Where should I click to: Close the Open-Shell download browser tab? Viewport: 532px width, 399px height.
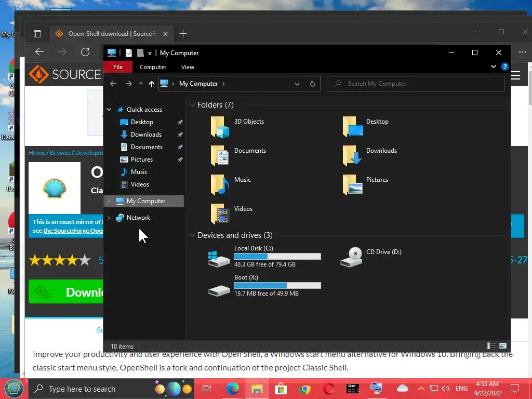coord(165,34)
